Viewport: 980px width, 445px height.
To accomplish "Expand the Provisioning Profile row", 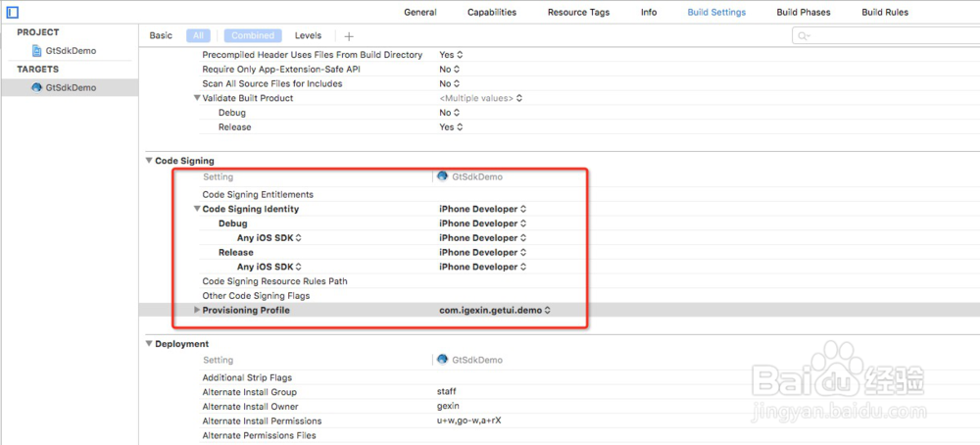I will pos(197,311).
